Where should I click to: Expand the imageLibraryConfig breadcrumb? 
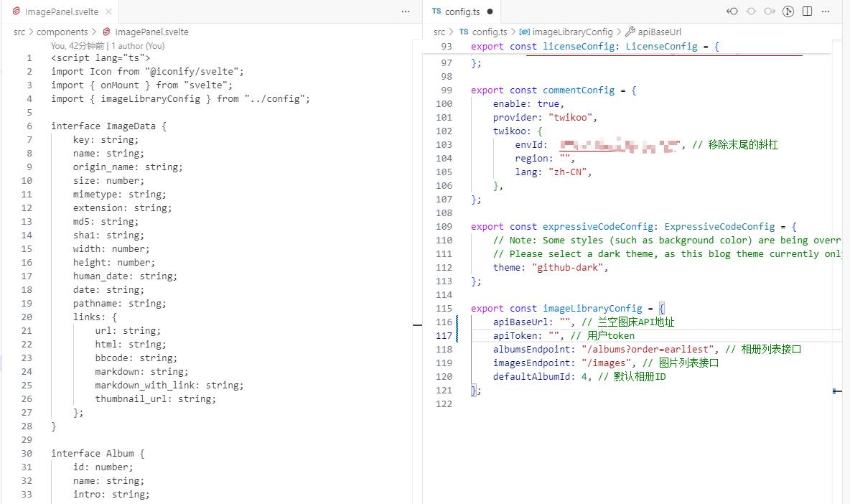[x=572, y=32]
